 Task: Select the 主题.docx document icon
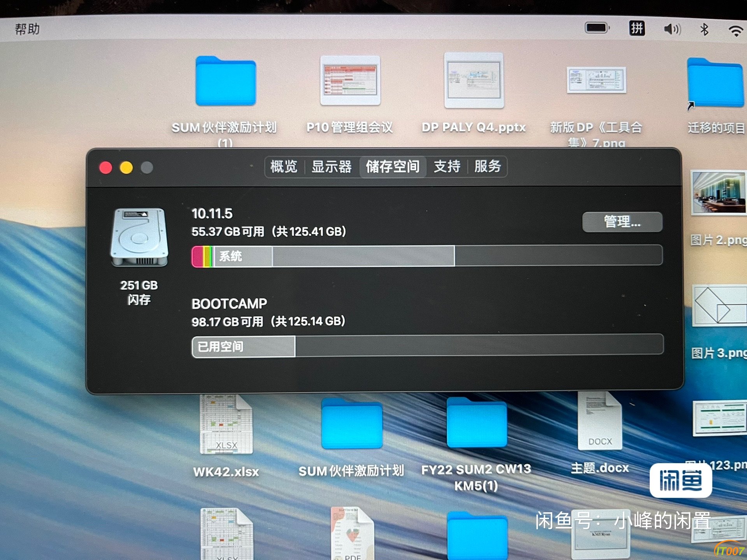click(600, 421)
